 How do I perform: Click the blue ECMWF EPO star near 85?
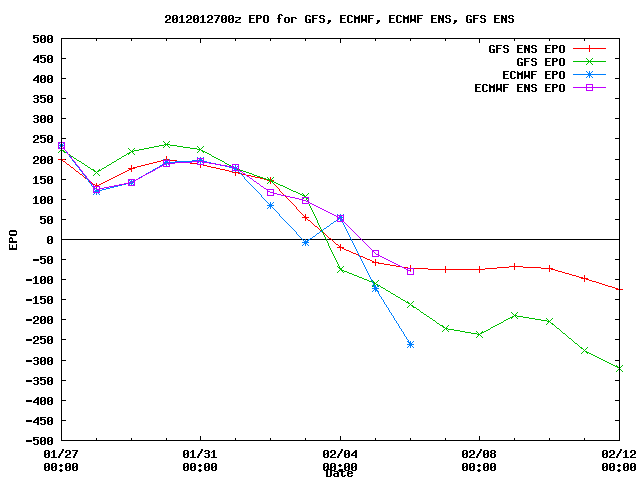tap(270, 206)
